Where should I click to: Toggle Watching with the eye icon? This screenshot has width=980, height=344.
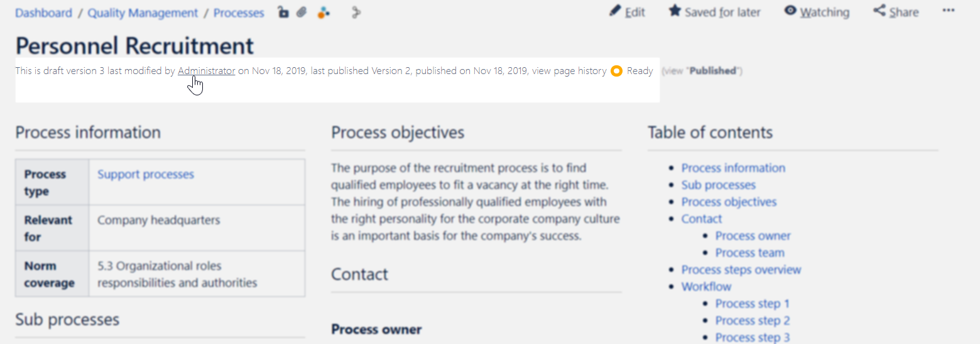click(790, 11)
